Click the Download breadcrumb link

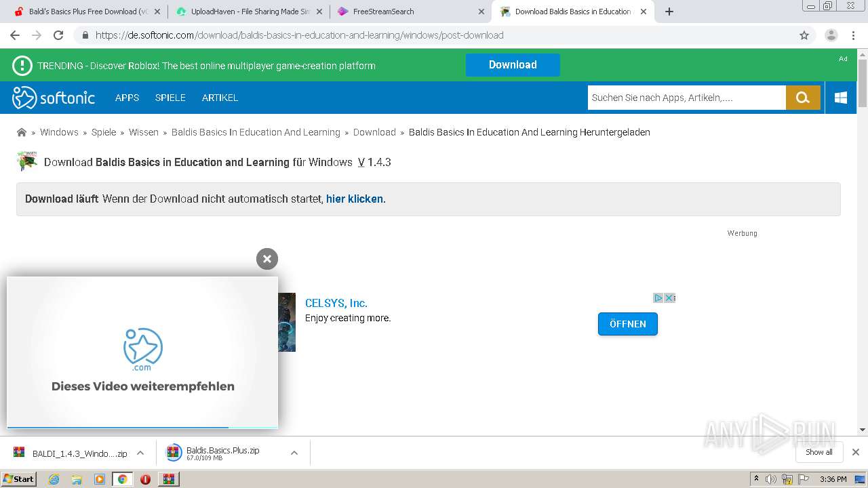(x=374, y=132)
